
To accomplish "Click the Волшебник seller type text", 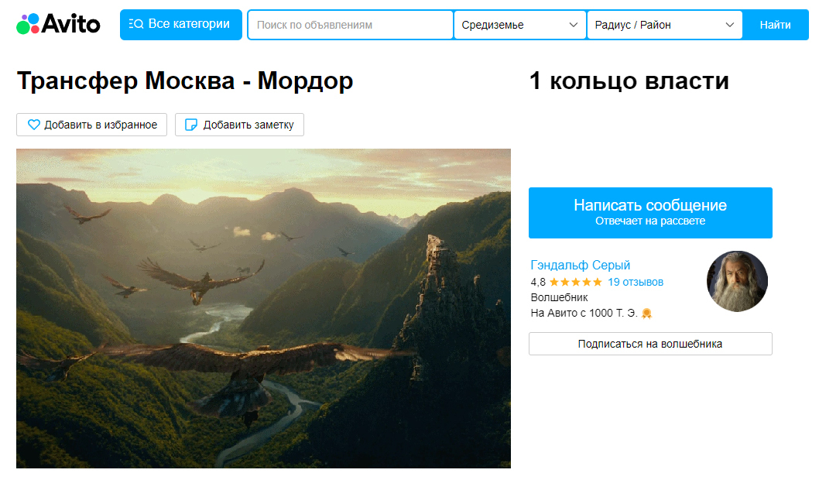I will pyautogui.click(x=559, y=297).
